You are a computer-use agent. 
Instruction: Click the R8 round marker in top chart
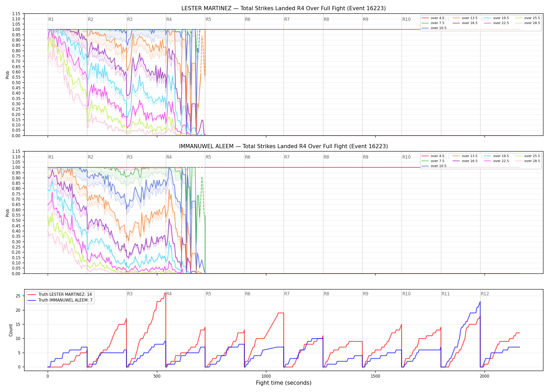(326, 19)
